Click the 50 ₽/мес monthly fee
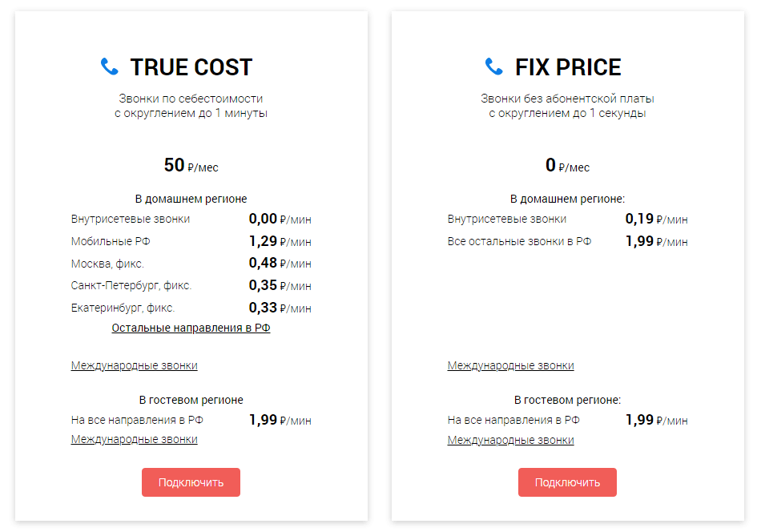This screenshot has width=757, height=532. [x=191, y=166]
